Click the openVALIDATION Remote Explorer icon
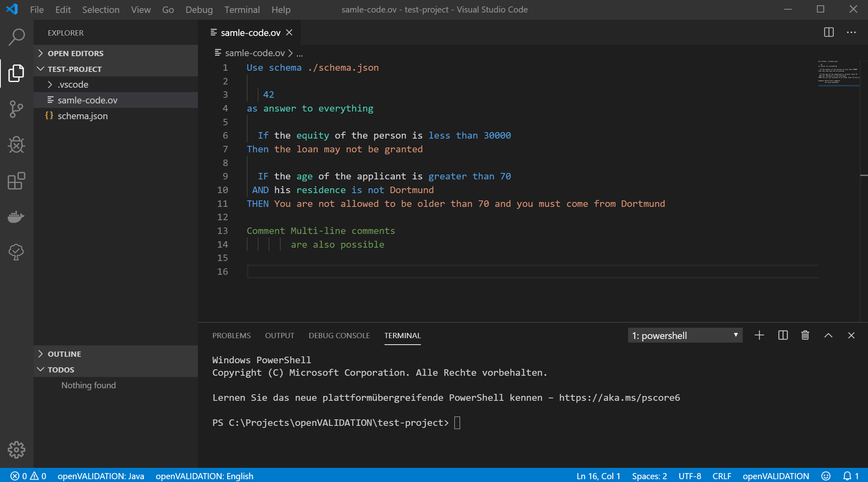This screenshot has width=868, height=482. coord(16,252)
